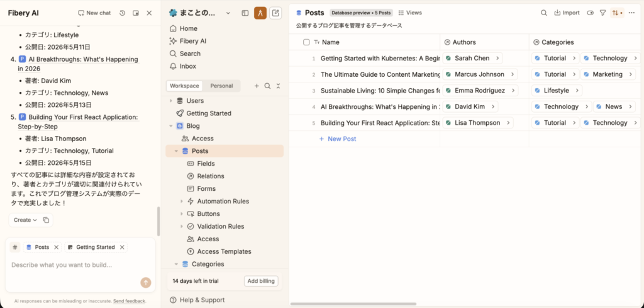
Task: Click the Authors column header
Action: tap(484, 42)
